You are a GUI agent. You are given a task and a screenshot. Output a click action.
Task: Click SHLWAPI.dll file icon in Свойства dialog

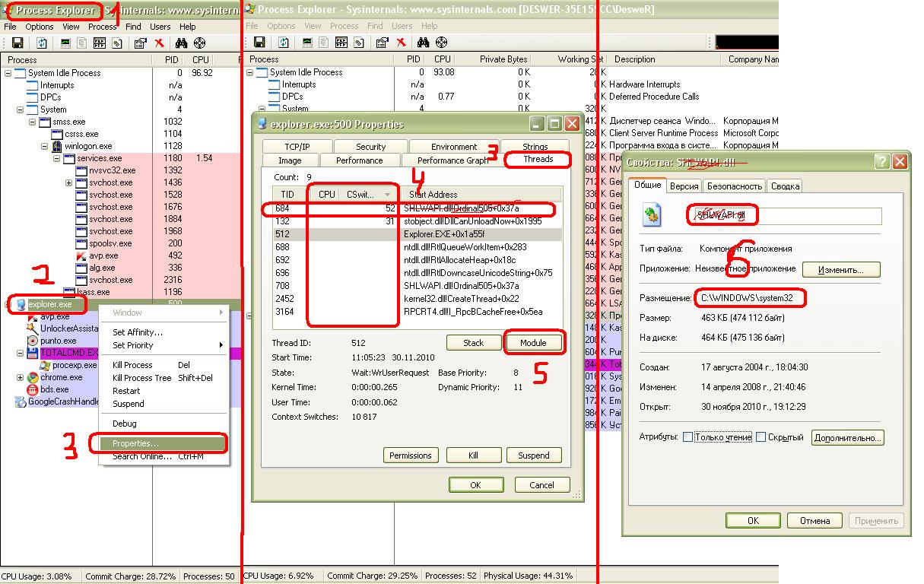click(x=652, y=216)
